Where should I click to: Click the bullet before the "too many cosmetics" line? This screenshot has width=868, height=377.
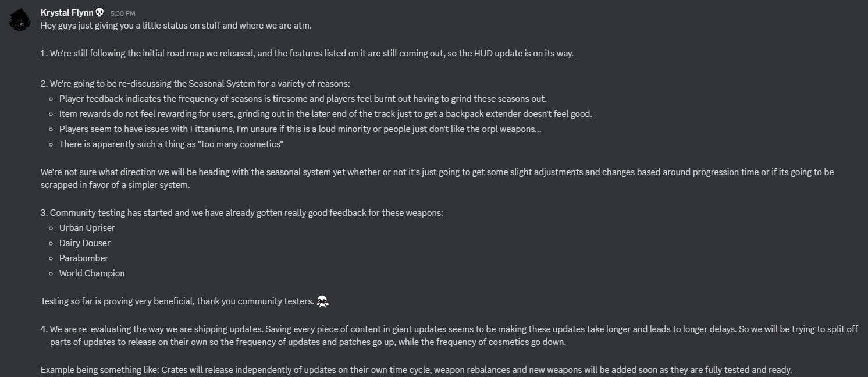52,144
